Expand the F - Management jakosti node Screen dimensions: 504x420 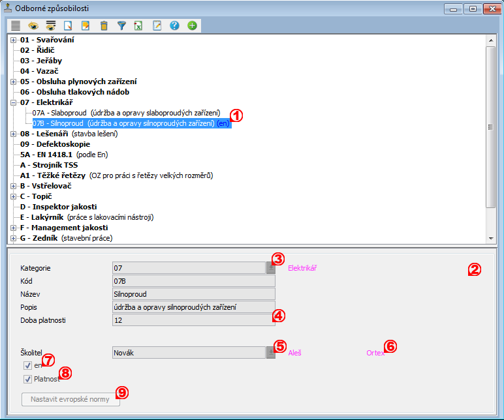point(13,228)
